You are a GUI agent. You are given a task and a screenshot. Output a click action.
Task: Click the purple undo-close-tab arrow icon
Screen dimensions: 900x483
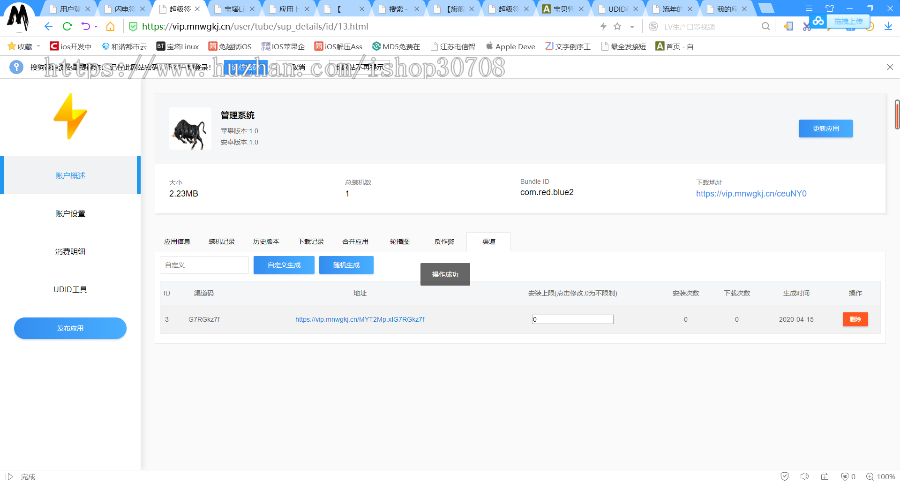pos(86,26)
